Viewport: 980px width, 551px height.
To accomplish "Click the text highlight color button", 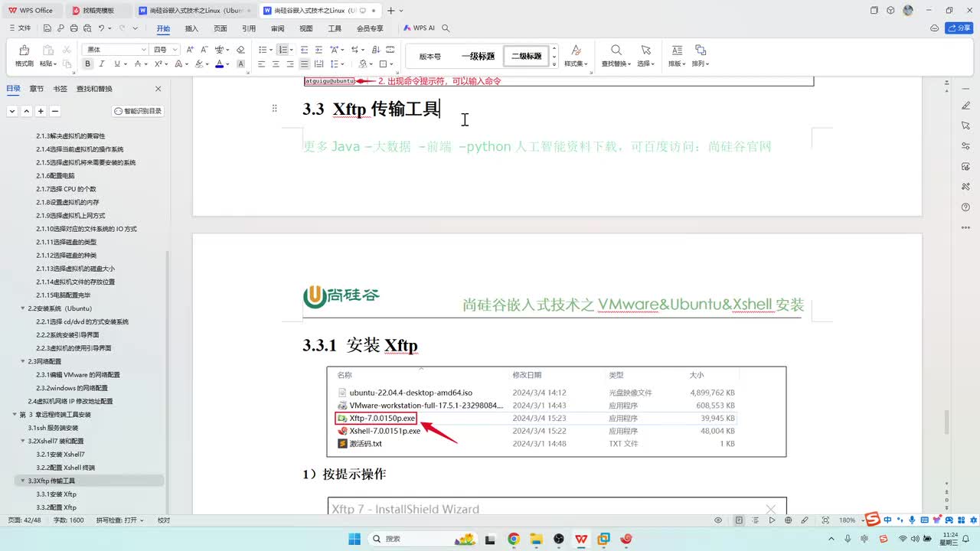I will pos(198,64).
